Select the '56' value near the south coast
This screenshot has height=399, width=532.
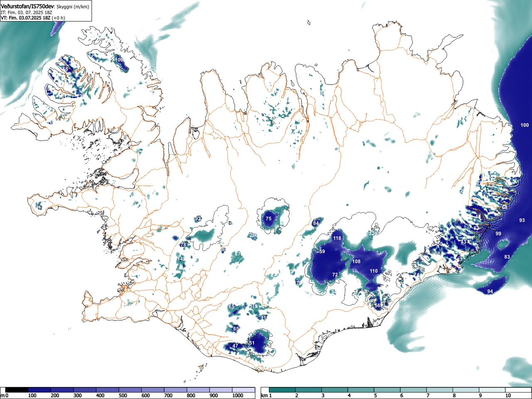point(377,305)
